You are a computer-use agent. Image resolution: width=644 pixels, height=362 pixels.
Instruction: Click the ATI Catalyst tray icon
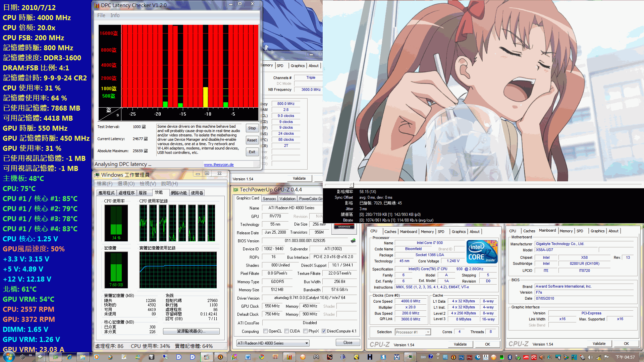click(526, 357)
